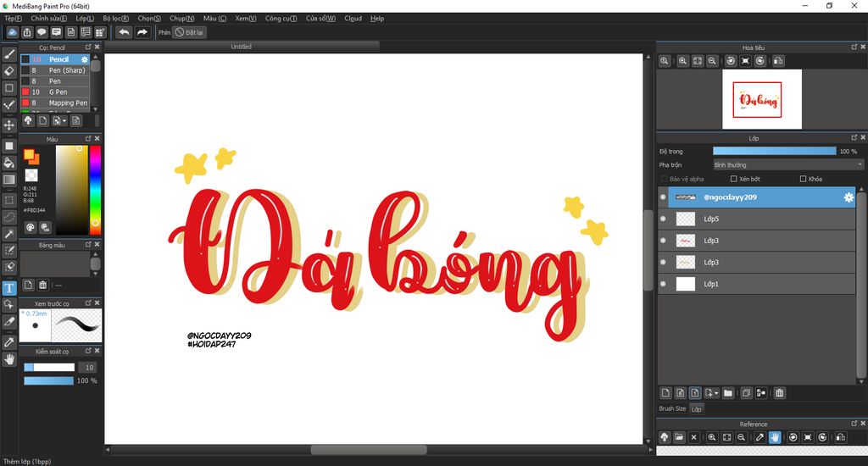
Task: Click the Hoa tiêu canvas preview thumbnail
Action: pyautogui.click(x=762, y=100)
